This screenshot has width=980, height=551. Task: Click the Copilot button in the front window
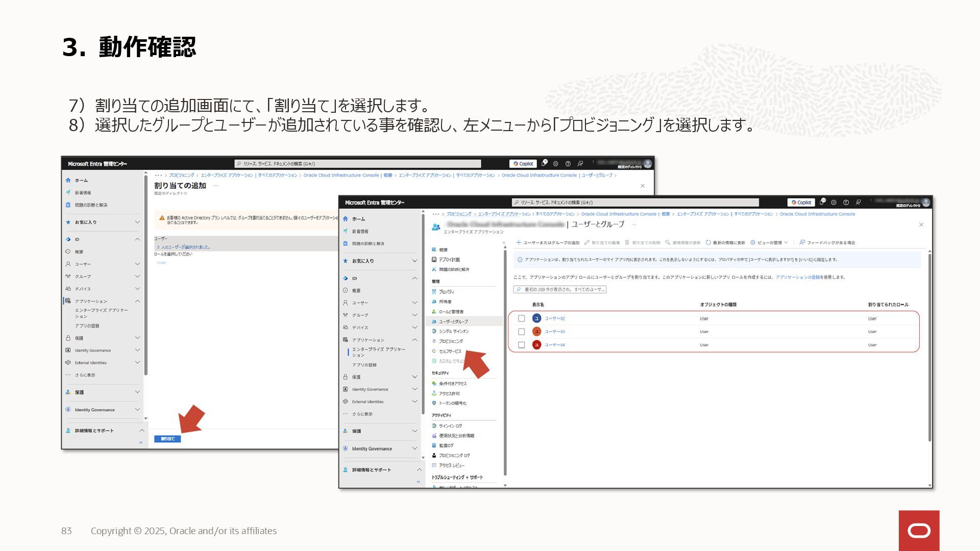(x=801, y=203)
